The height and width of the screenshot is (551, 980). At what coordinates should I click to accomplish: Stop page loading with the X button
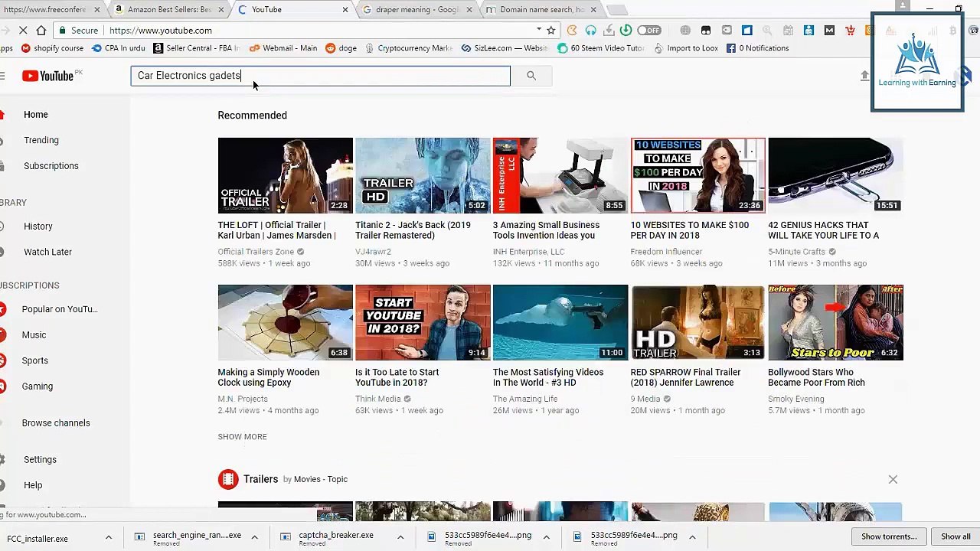(23, 31)
